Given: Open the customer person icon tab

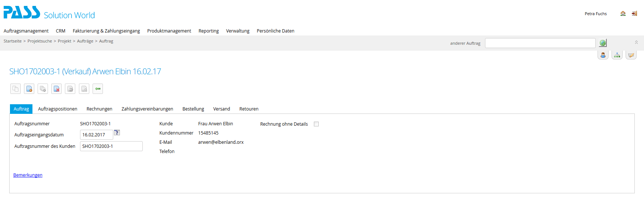Looking at the screenshot, I should [x=603, y=55].
